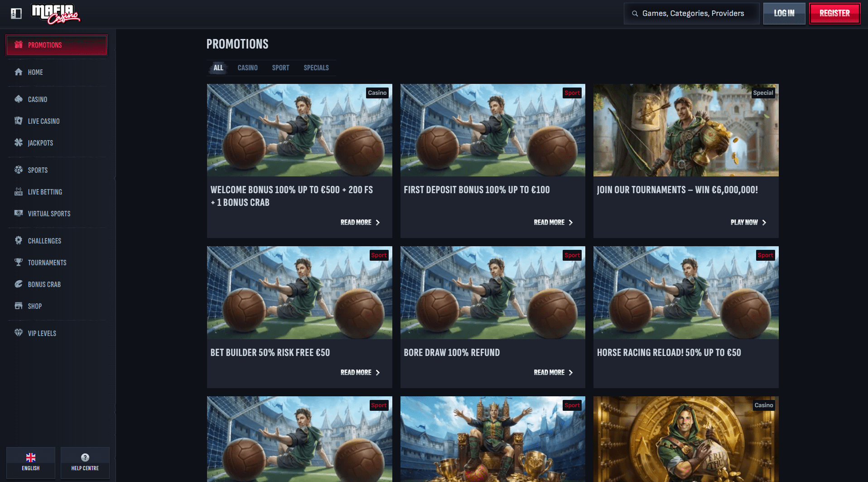Collapse the sidebar using the panel icon

pyautogui.click(x=16, y=14)
